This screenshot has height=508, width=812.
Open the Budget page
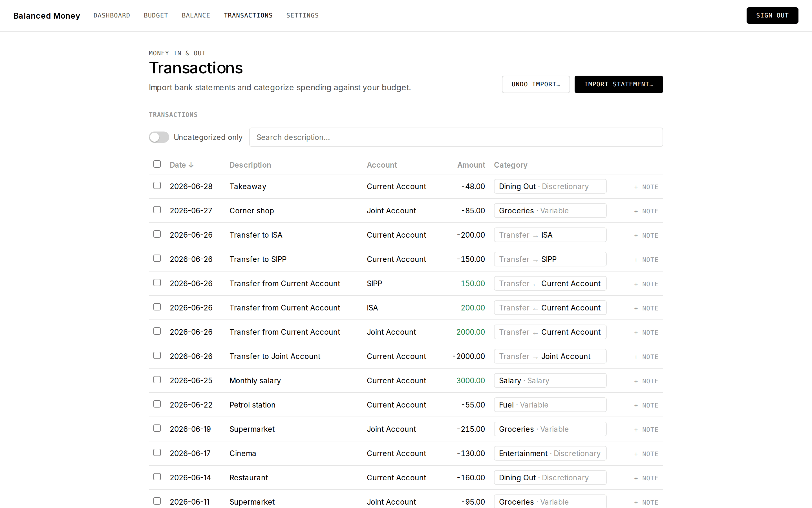tap(156, 16)
